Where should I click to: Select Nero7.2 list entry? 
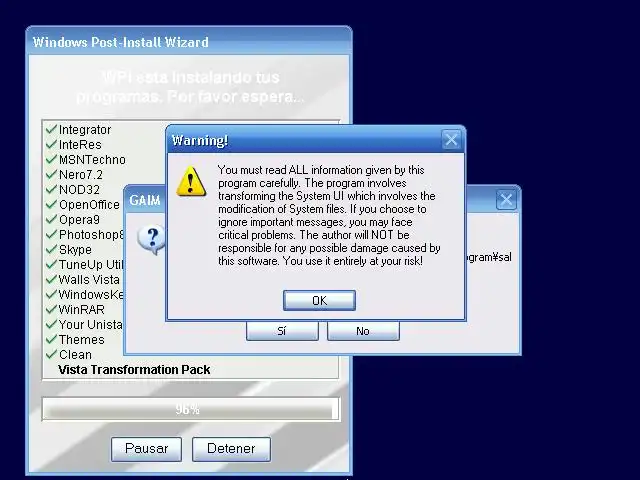81,175
